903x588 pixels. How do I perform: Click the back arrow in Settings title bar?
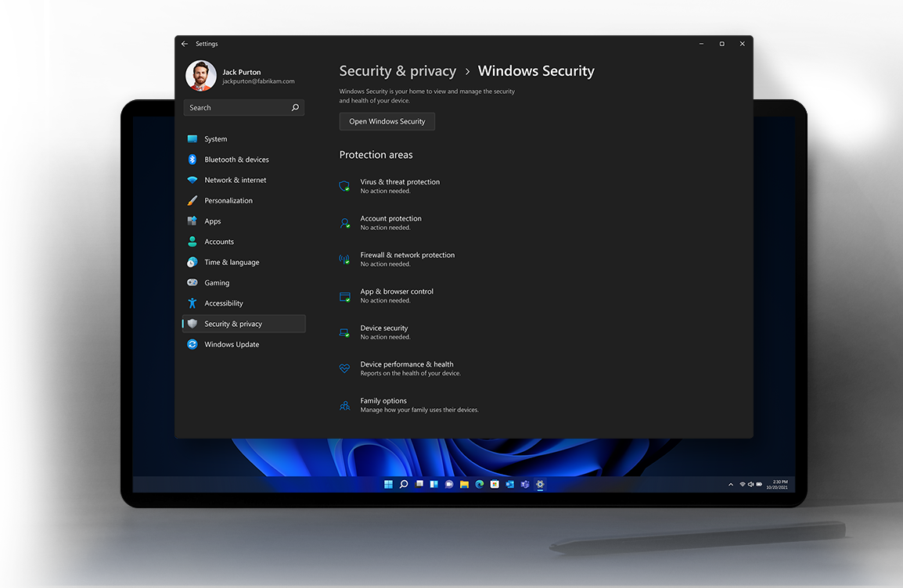coord(185,44)
